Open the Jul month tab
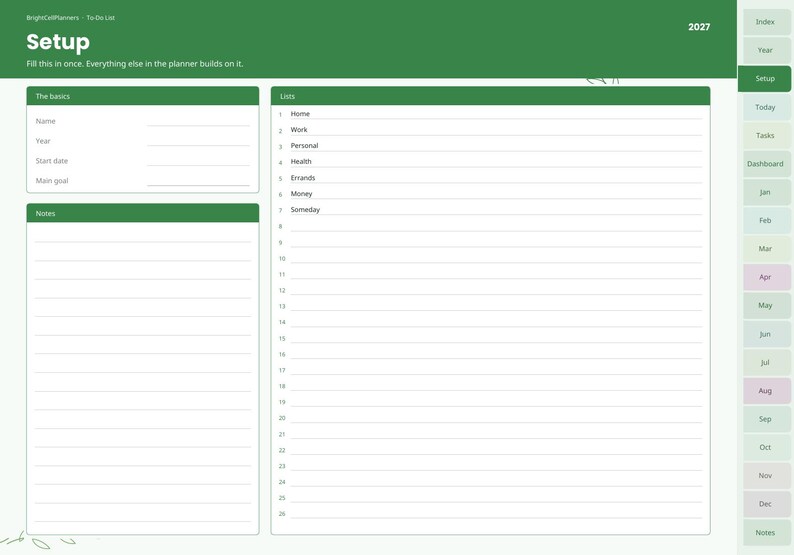 765,362
